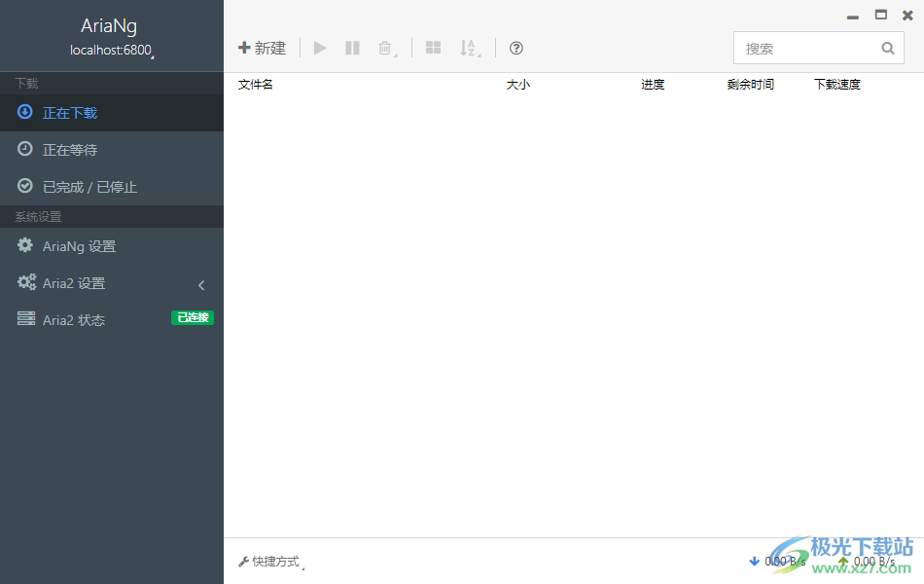The height and width of the screenshot is (584, 924).
Task: Click the clock icon for waiting
Action: pos(24,149)
